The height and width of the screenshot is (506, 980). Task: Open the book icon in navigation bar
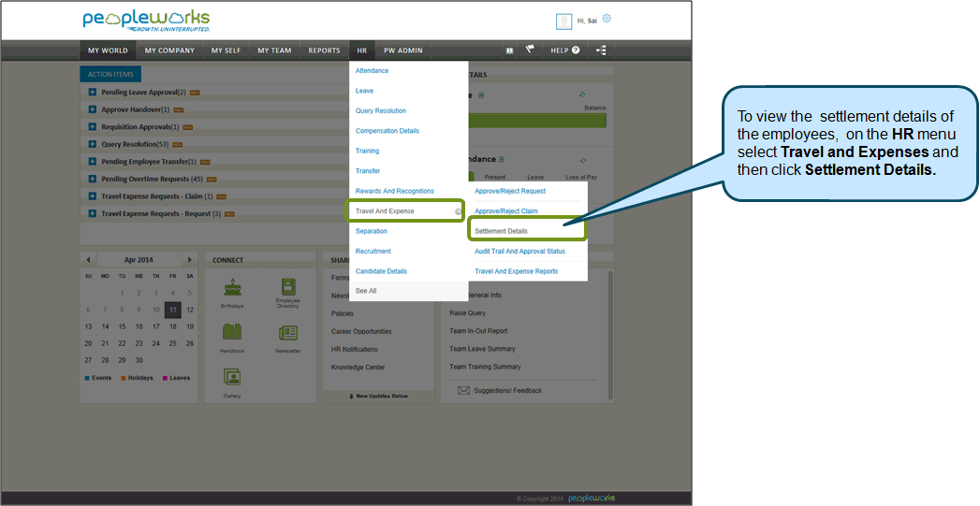coord(510,51)
